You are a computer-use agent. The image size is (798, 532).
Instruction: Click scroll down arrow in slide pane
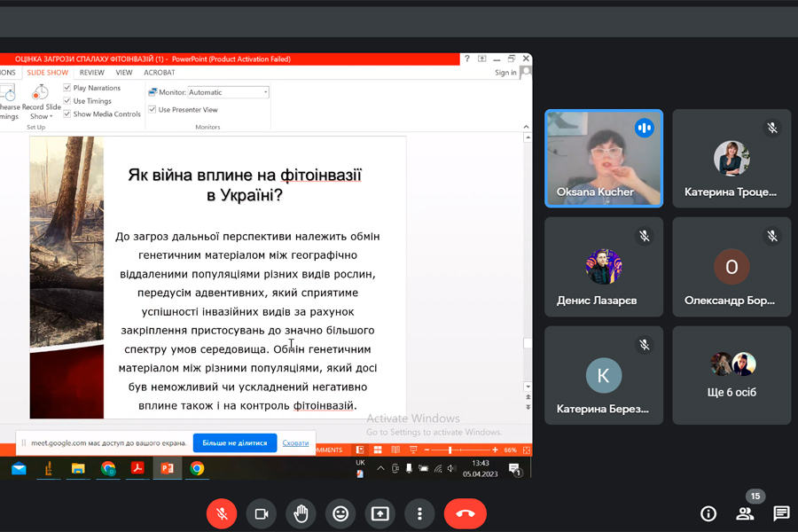click(528, 387)
